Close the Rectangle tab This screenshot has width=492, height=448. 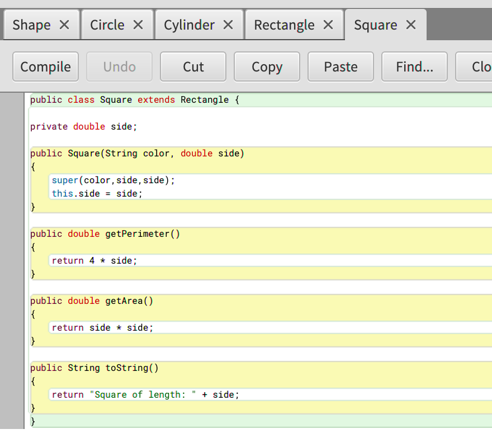click(x=327, y=25)
